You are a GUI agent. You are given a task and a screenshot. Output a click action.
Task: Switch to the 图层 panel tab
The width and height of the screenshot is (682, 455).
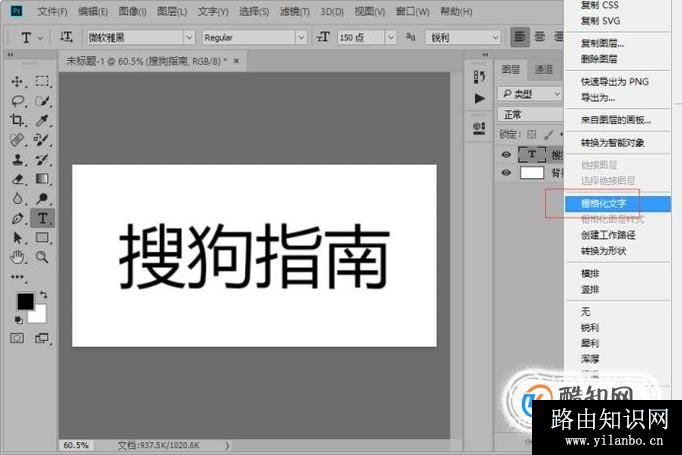511,69
